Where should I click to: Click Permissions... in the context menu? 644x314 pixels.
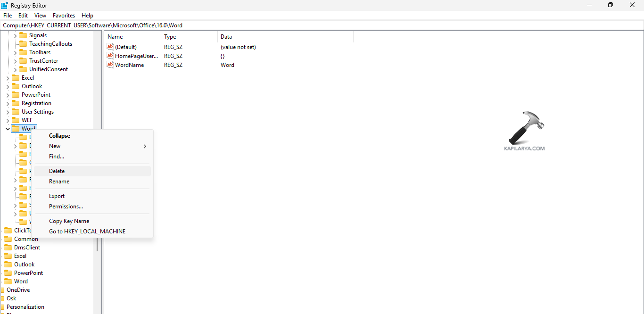pyautogui.click(x=66, y=207)
